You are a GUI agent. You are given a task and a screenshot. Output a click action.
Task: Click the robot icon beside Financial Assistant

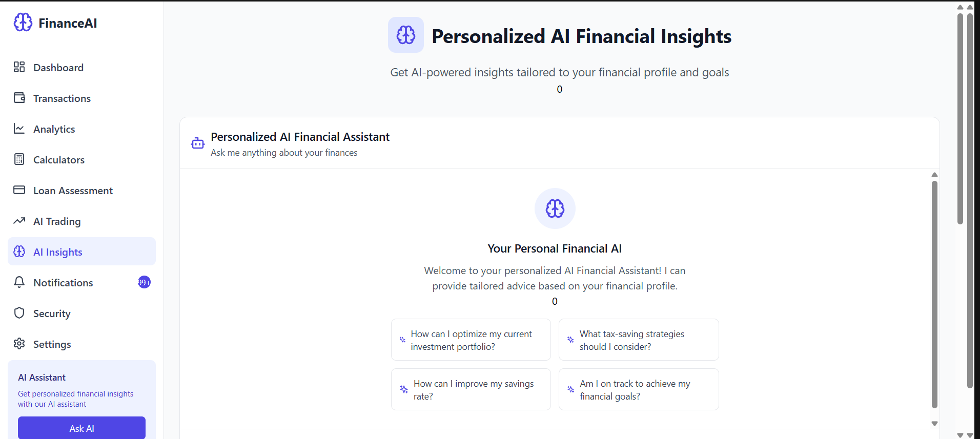[198, 143]
